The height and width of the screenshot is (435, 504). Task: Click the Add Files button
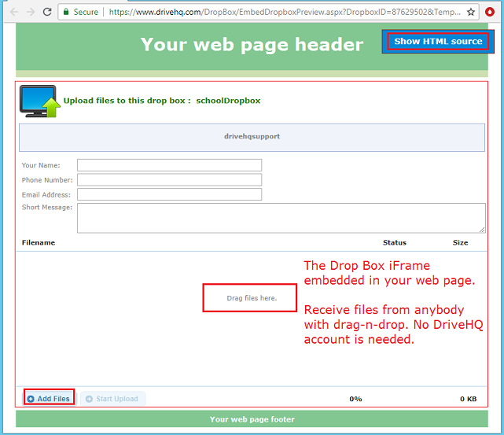click(x=50, y=398)
